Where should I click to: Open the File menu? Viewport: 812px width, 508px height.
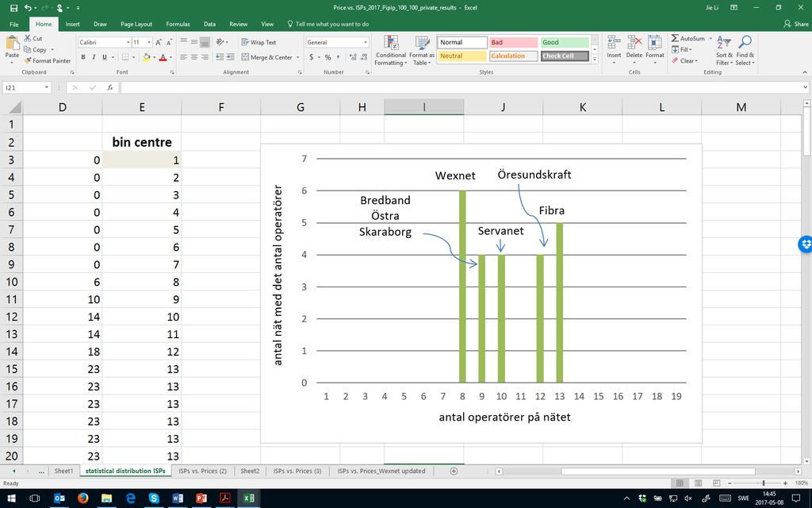point(14,24)
